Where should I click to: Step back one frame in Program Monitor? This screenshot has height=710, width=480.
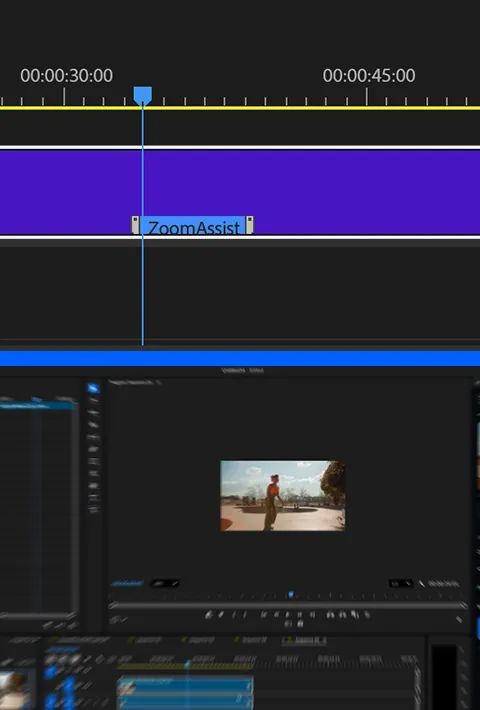pyautogui.click(x=276, y=615)
